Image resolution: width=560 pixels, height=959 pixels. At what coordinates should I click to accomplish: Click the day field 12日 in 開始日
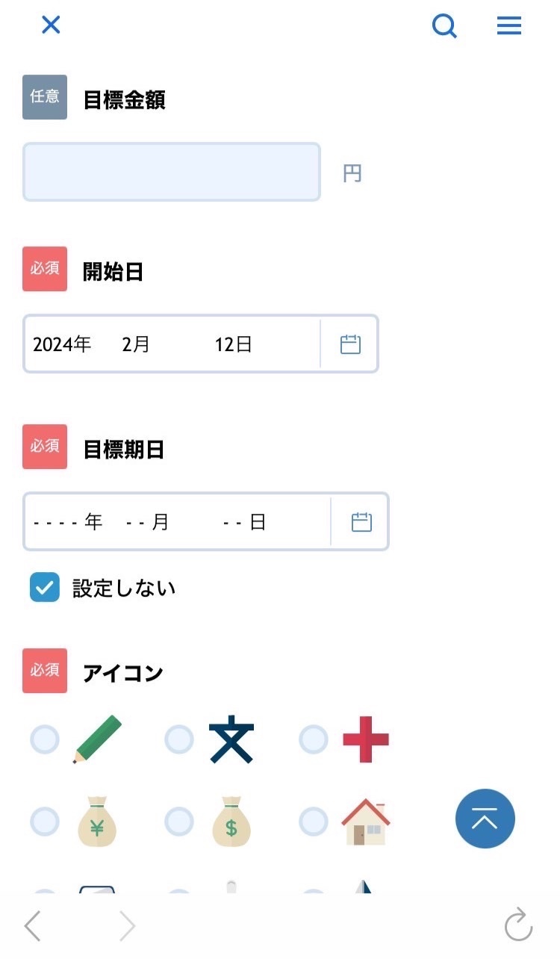233,344
